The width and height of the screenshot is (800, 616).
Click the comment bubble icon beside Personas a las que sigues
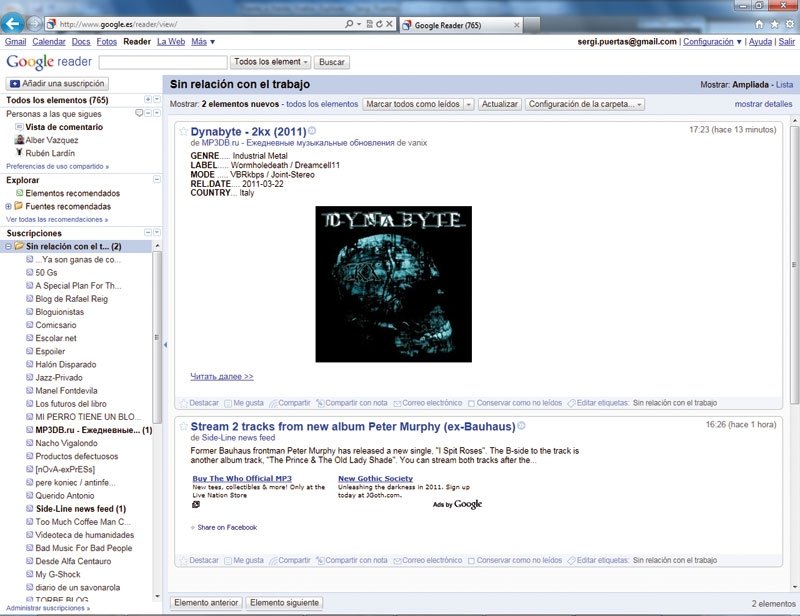pos(139,113)
